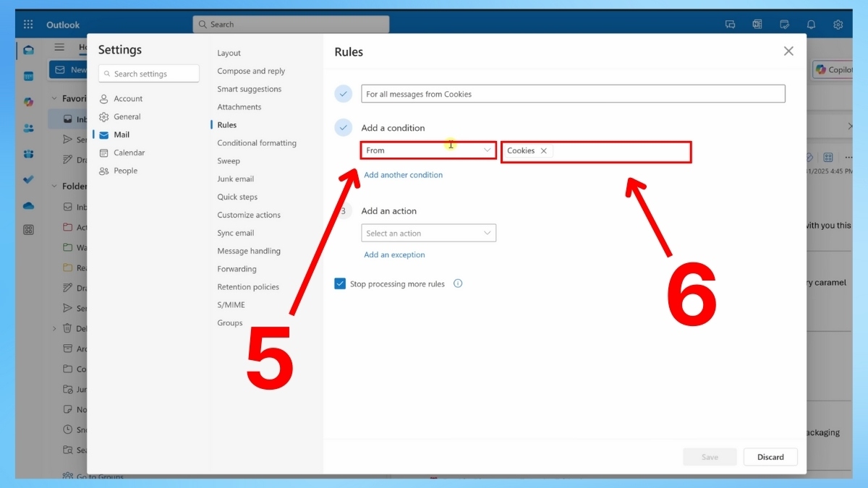868x488 pixels.
Task: Open Calendar settings category
Action: coord(122,153)
